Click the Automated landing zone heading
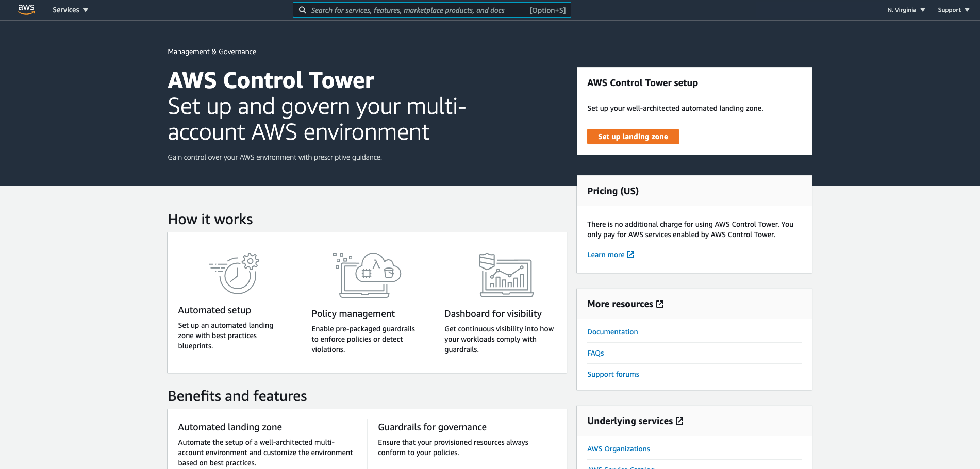 [230, 427]
